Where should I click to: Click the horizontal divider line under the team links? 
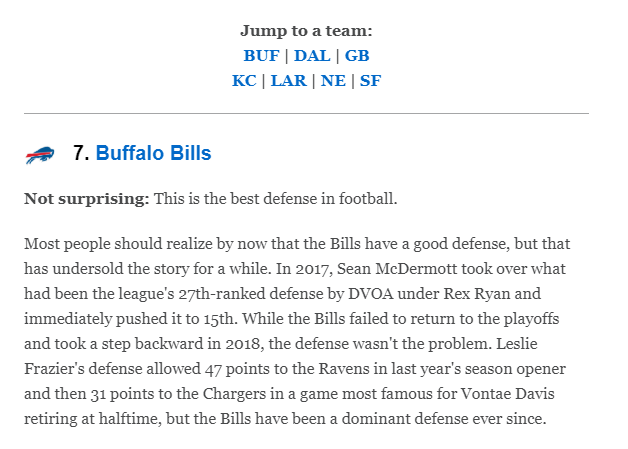point(306,114)
